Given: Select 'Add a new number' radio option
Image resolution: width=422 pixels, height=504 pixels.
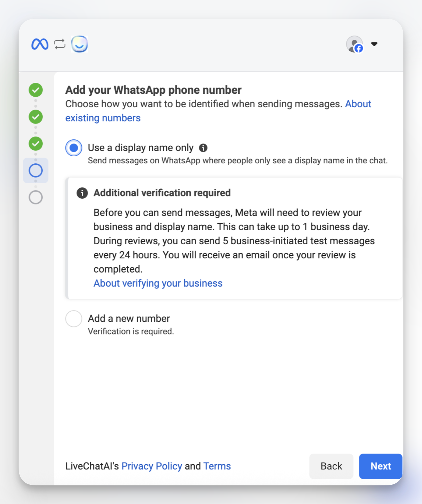Looking at the screenshot, I should coord(74,318).
